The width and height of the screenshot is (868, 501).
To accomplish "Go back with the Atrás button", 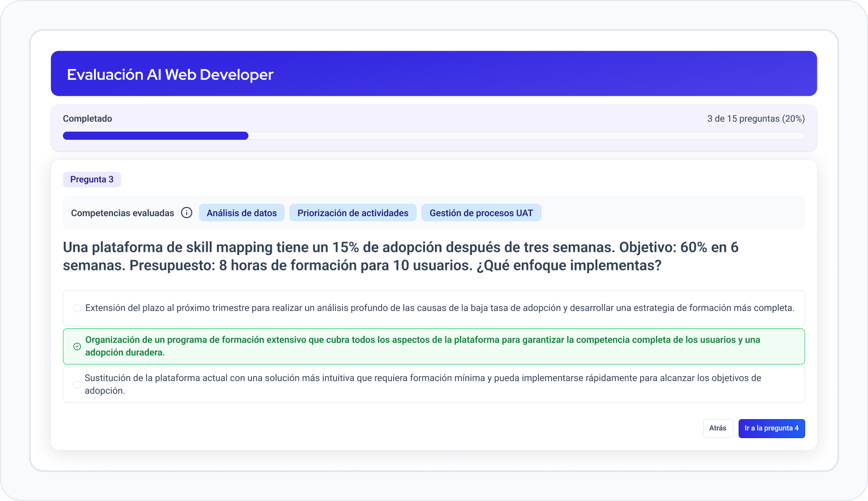I will [x=718, y=428].
